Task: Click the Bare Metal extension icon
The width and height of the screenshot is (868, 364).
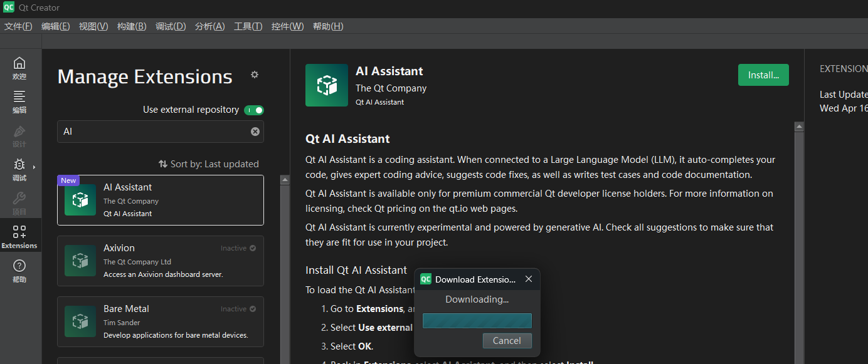Action: [x=80, y=321]
